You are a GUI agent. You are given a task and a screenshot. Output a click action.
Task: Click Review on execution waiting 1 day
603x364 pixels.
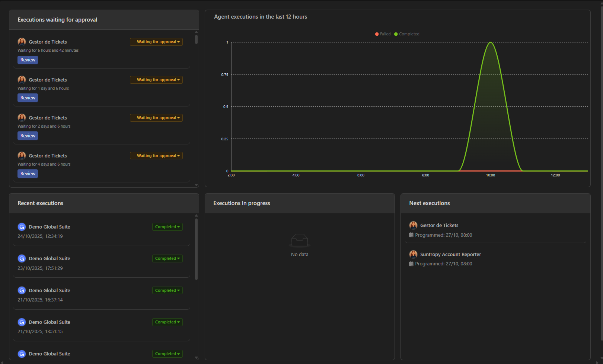[x=27, y=97]
